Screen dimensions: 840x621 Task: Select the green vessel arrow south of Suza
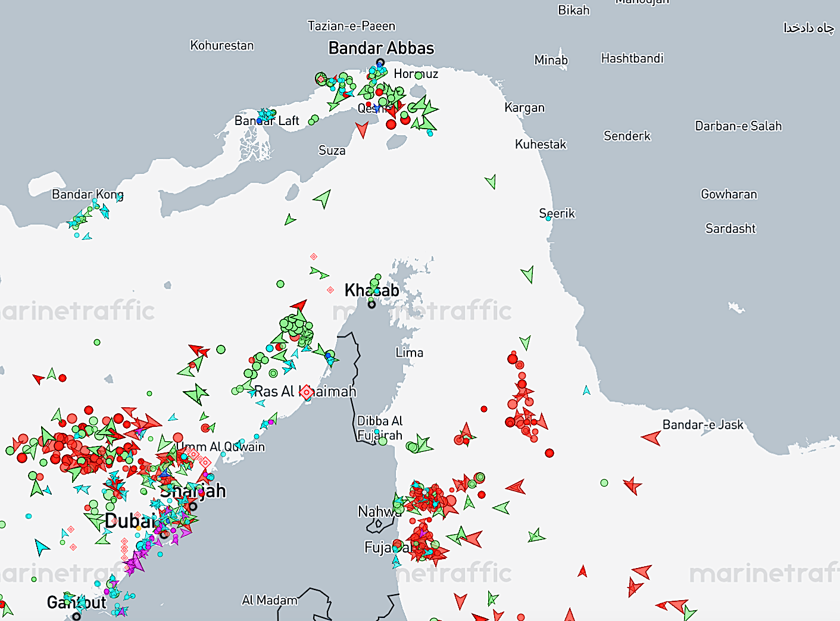click(x=323, y=198)
